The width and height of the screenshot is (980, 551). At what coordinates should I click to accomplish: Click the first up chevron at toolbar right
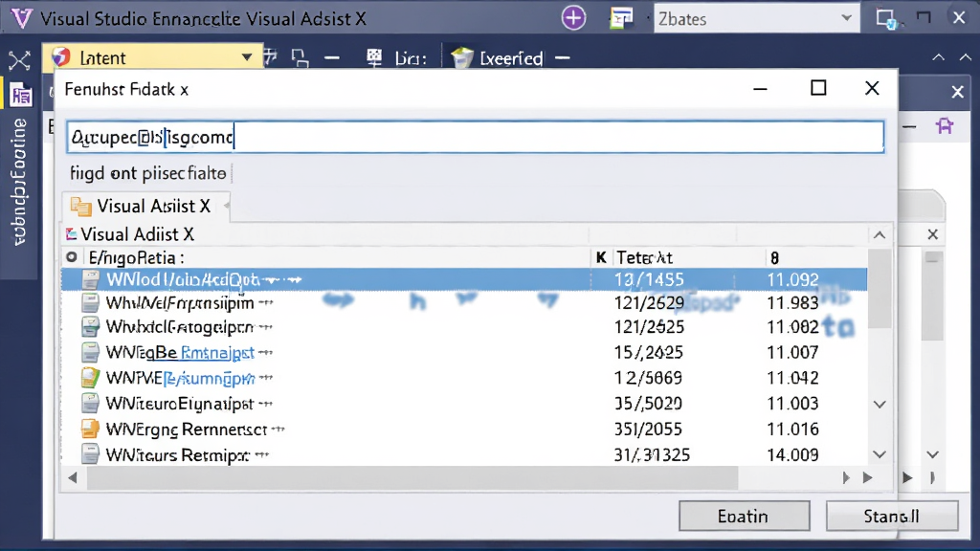[938, 57]
